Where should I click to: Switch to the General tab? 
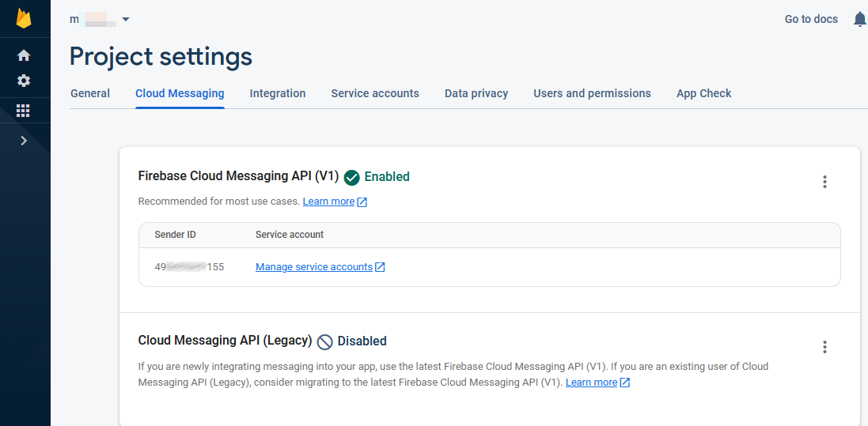point(90,93)
